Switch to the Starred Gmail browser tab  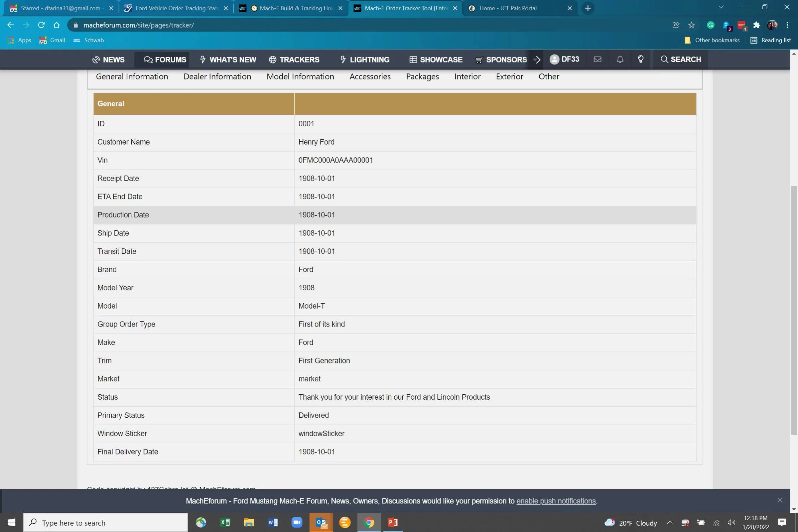pyautogui.click(x=61, y=8)
